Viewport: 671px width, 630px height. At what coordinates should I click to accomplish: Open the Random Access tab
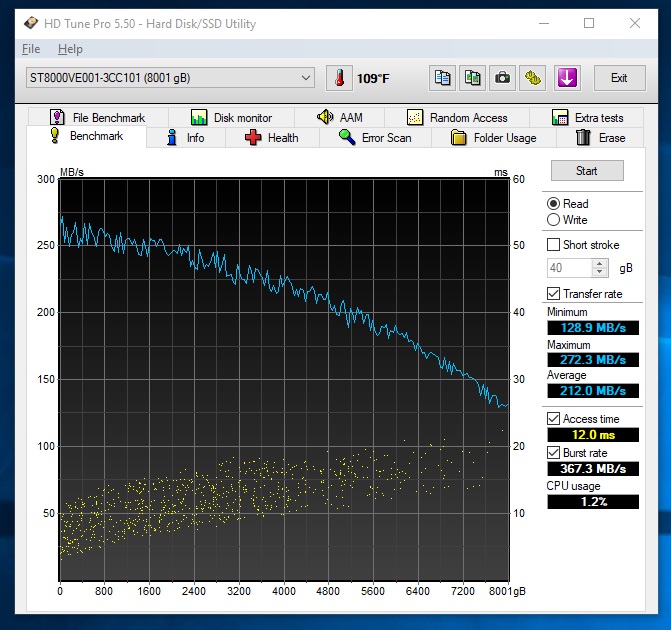tap(456, 118)
